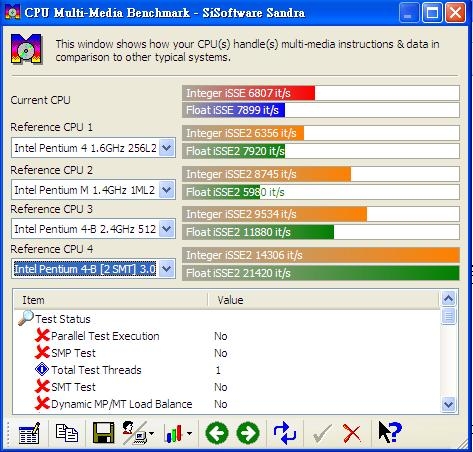The image size is (473, 452).
Task: Open the bar chart graph icon
Action: pyautogui.click(x=173, y=434)
